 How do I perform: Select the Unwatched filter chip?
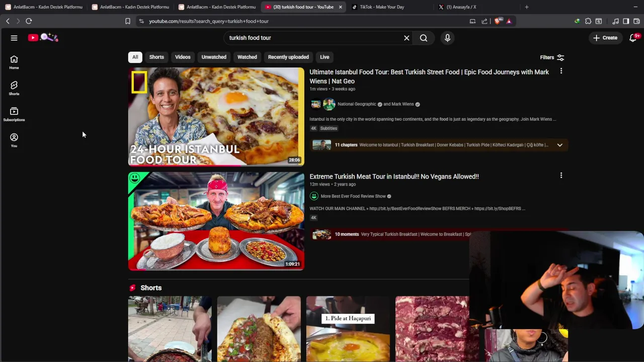[x=214, y=57]
